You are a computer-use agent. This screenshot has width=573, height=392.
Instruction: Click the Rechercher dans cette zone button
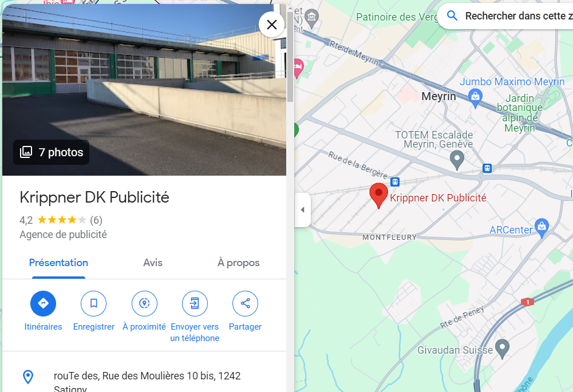pos(506,15)
